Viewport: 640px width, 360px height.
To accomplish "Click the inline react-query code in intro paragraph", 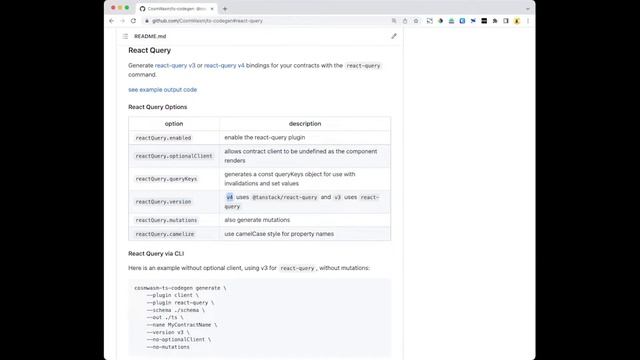I will coord(363,66).
